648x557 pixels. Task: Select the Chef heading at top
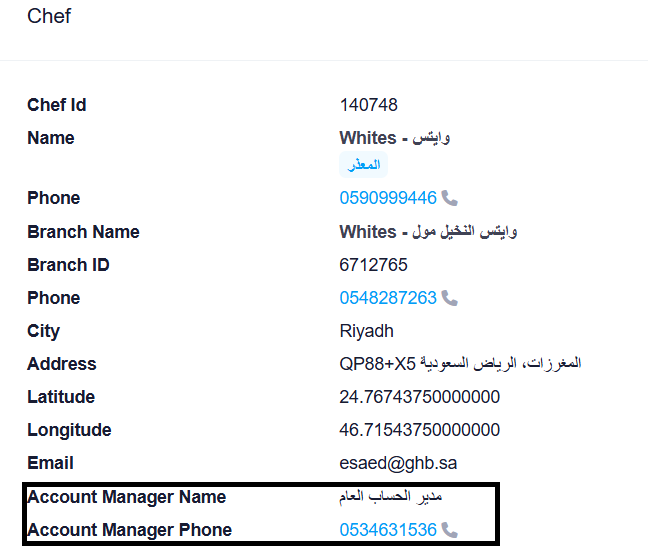[49, 17]
